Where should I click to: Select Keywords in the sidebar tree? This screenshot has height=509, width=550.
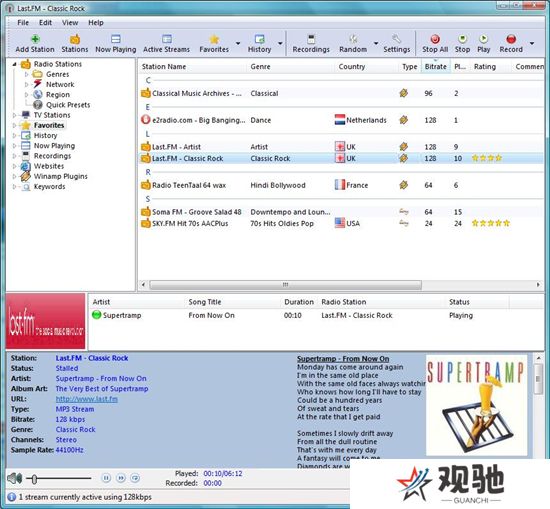(x=49, y=187)
